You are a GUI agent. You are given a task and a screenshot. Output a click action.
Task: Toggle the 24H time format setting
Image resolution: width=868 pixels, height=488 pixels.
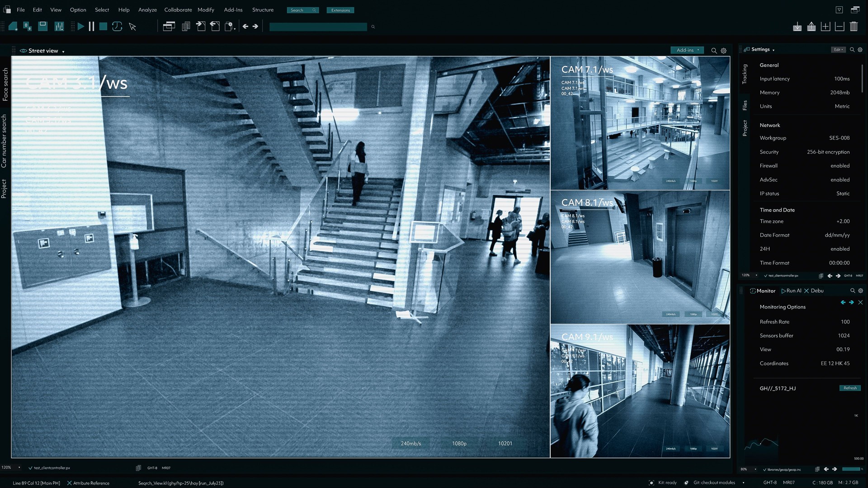point(840,249)
